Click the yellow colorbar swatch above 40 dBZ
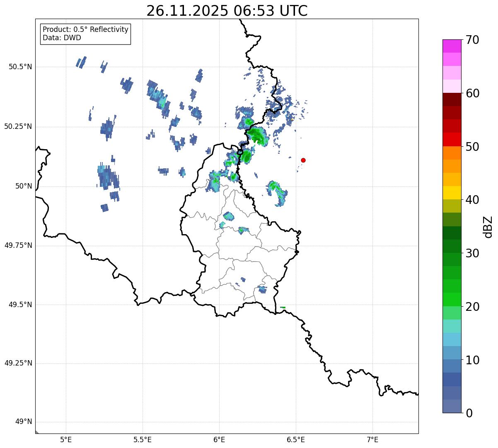Viewport: 498px width, 448px height. pyautogui.click(x=452, y=193)
